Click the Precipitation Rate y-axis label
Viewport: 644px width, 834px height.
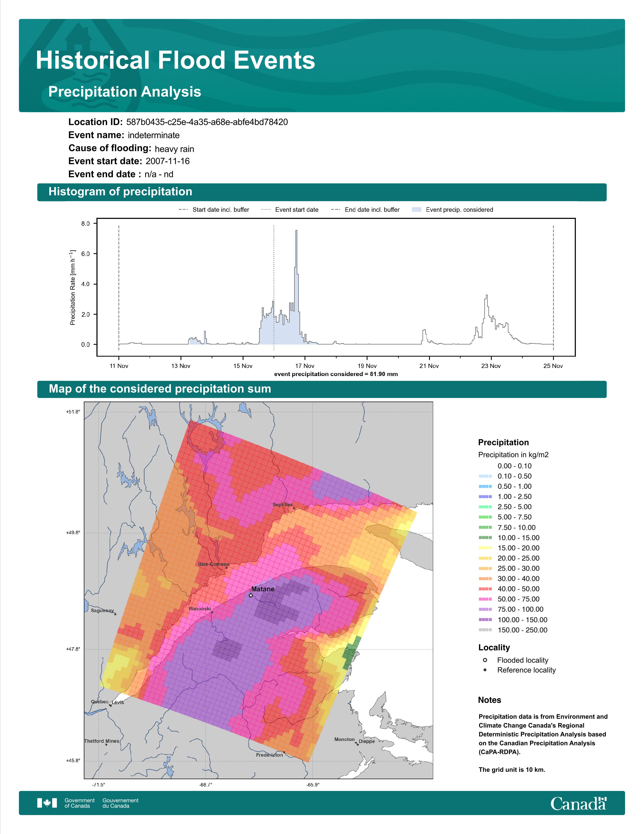point(72,288)
